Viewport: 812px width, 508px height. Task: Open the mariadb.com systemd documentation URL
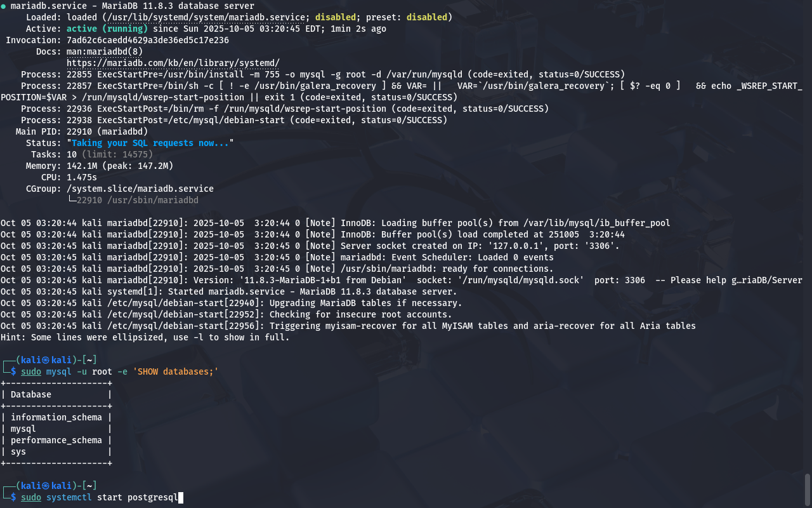[x=173, y=63]
